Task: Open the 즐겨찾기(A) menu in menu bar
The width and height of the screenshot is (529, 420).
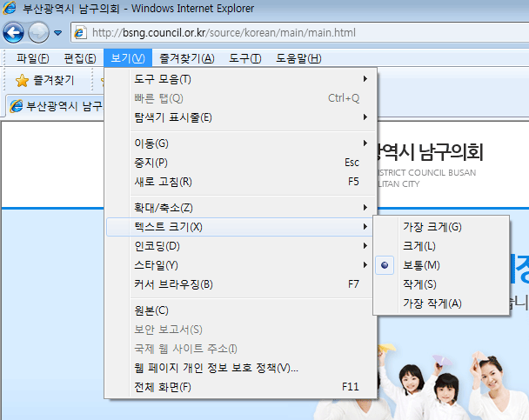Action: pos(186,58)
